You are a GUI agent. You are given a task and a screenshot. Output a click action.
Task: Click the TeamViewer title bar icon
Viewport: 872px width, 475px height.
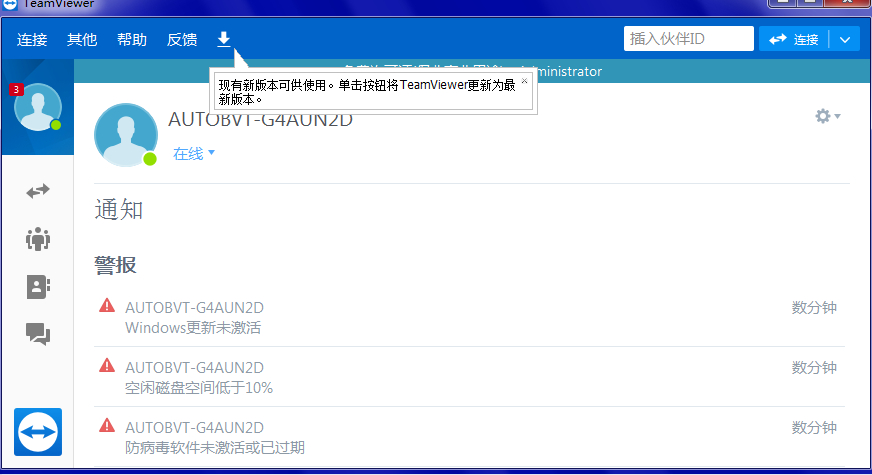(x=9, y=4)
